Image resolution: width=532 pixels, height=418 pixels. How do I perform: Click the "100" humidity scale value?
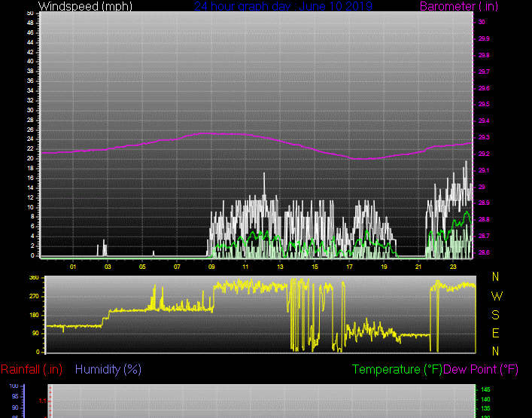(14, 386)
